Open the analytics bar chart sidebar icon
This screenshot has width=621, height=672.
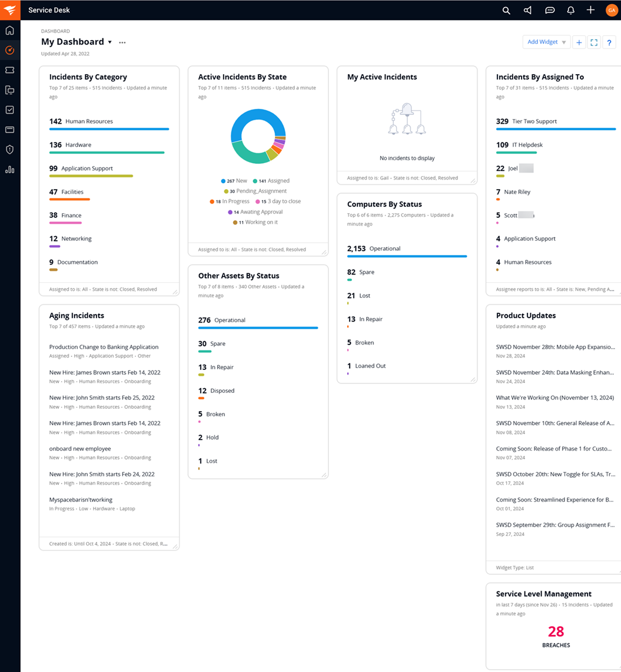pos(9,170)
